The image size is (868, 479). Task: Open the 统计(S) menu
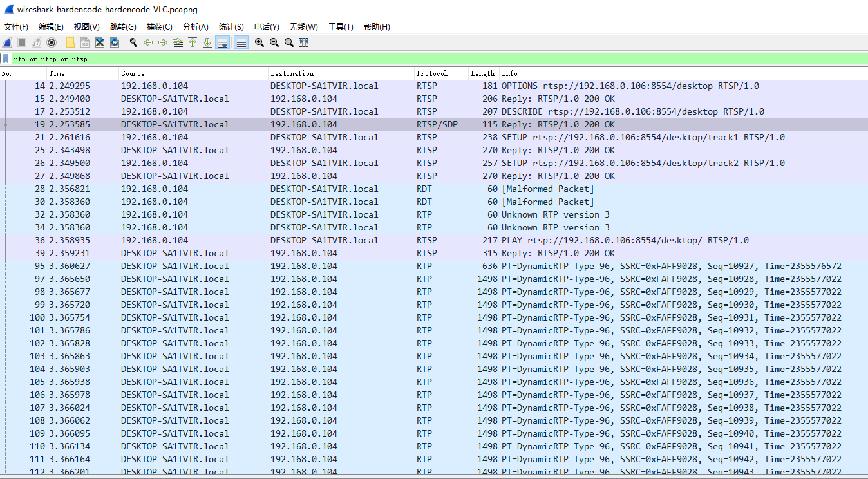[x=231, y=26]
